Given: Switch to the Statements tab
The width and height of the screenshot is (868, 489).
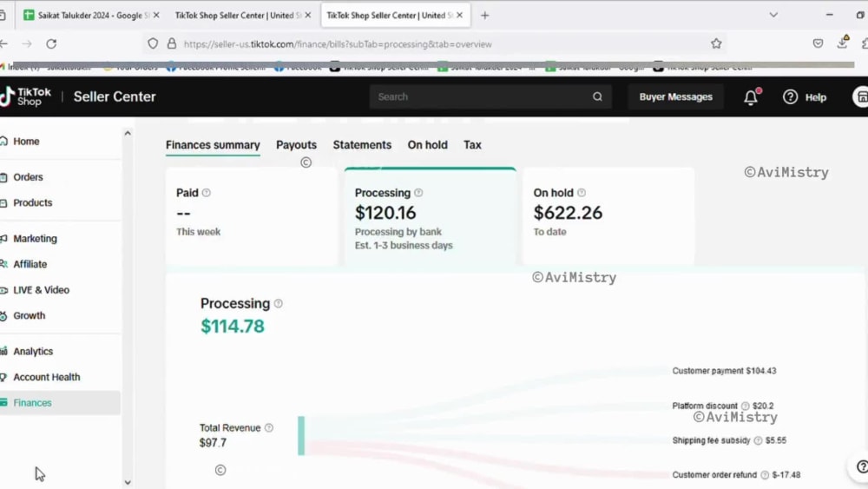Looking at the screenshot, I should tap(362, 145).
